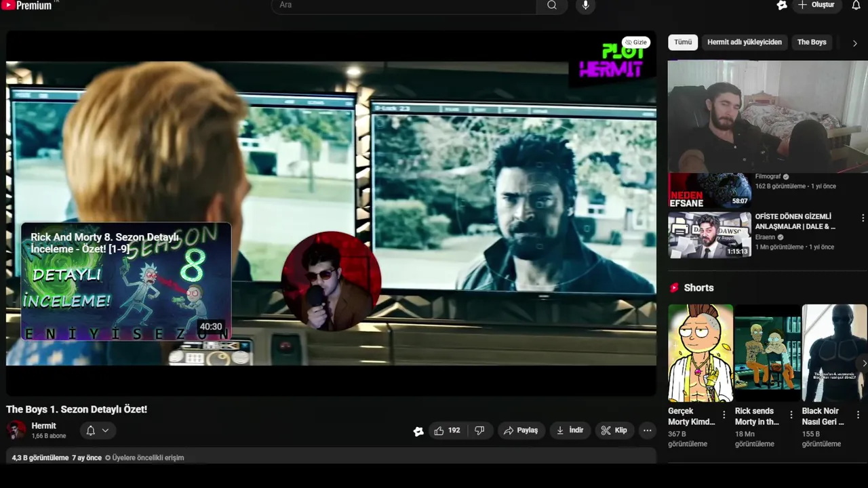Open OFİSTE DÖNEN GİZEMLİ ANLAŞMALAR video title
The width and height of the screenshot is (868, 488).
tap(795, 222)
